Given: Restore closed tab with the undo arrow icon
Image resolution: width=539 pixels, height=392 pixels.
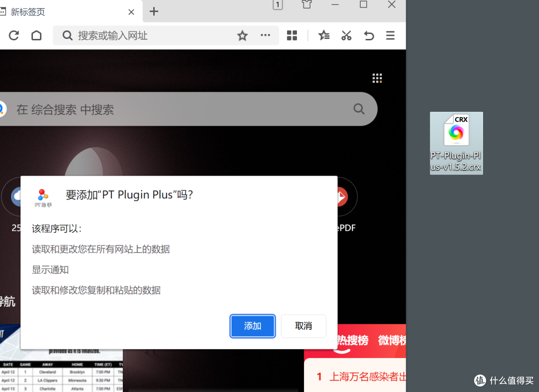Looking at the screenshot, I should pos(369,35).
